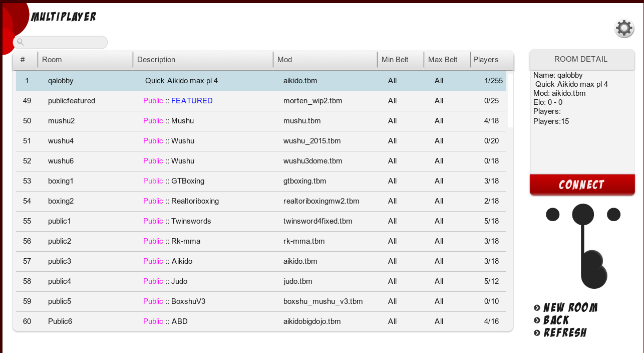
Task: Sort by Mod column header
Action: pos(325,60)
